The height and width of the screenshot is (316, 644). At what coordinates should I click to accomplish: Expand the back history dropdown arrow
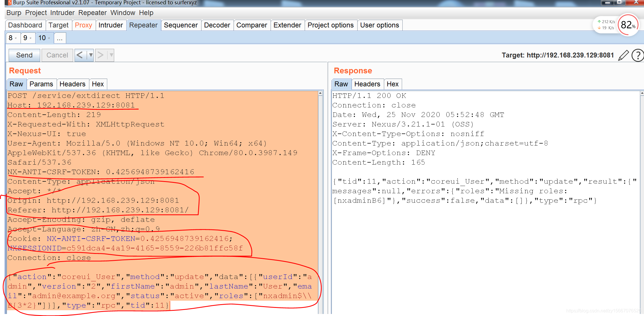(x=91, y=55)
